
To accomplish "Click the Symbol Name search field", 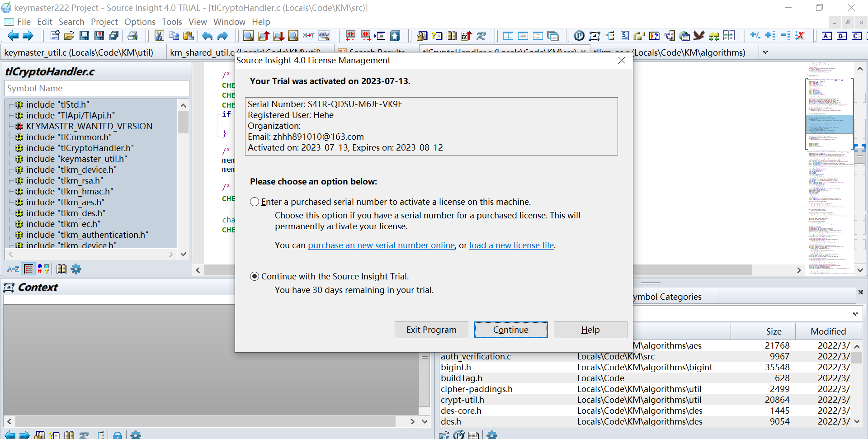I will pos(97,88).
